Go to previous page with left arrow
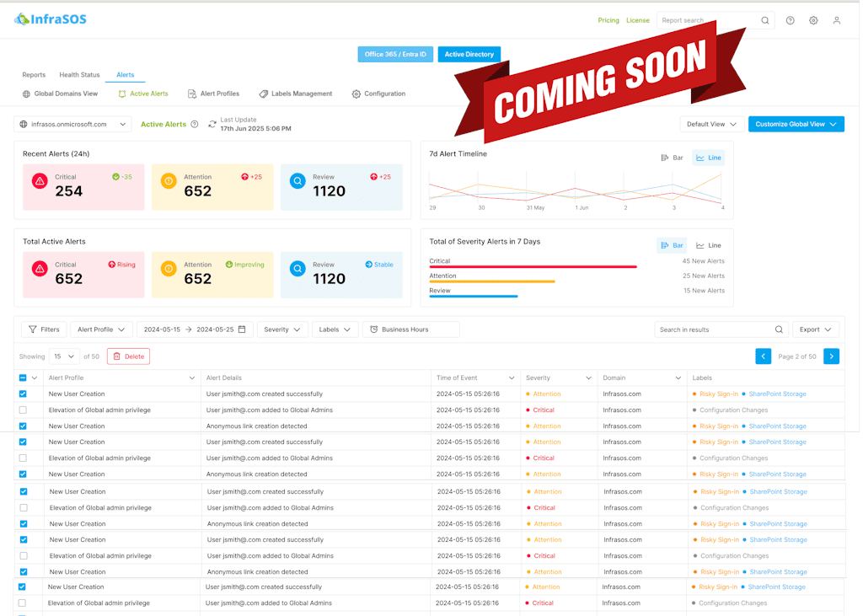The height and width of the screenshot is (616, 863). [764, 356]
